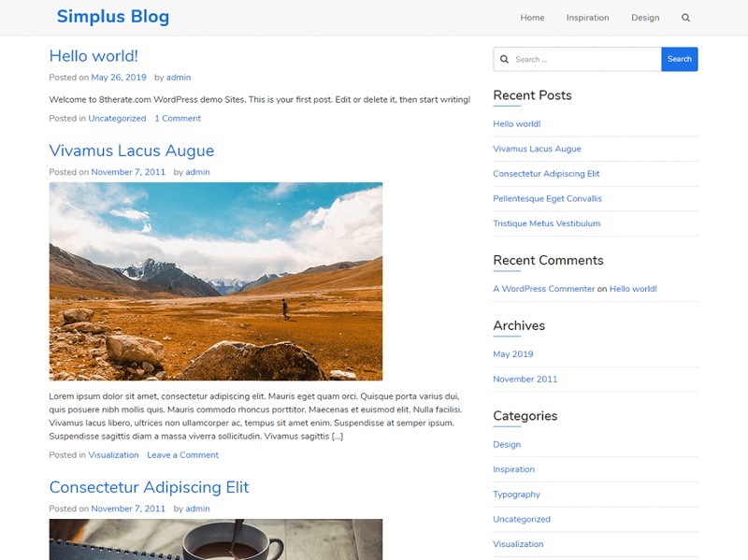The height and width of the screenshot is (560, 748).
Task: Click A WordPress Commenter link
Action: click(x=544, y=289)
